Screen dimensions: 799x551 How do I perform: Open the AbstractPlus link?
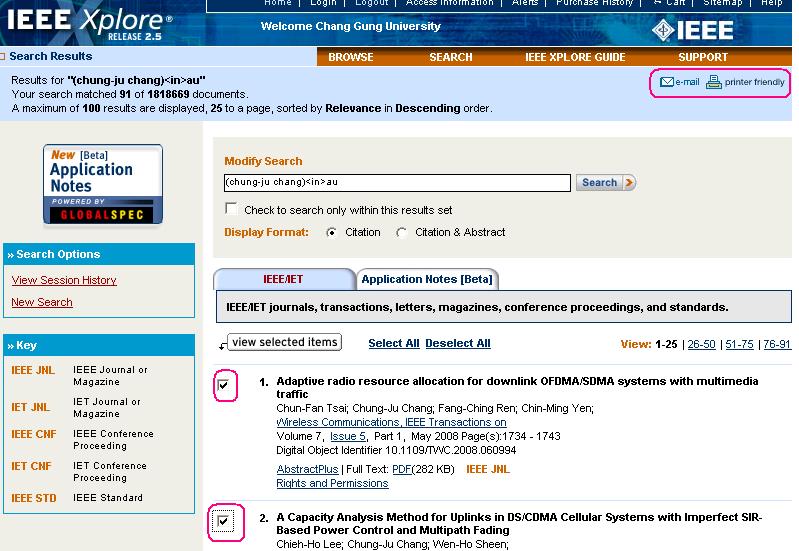(x=307, y=469)
